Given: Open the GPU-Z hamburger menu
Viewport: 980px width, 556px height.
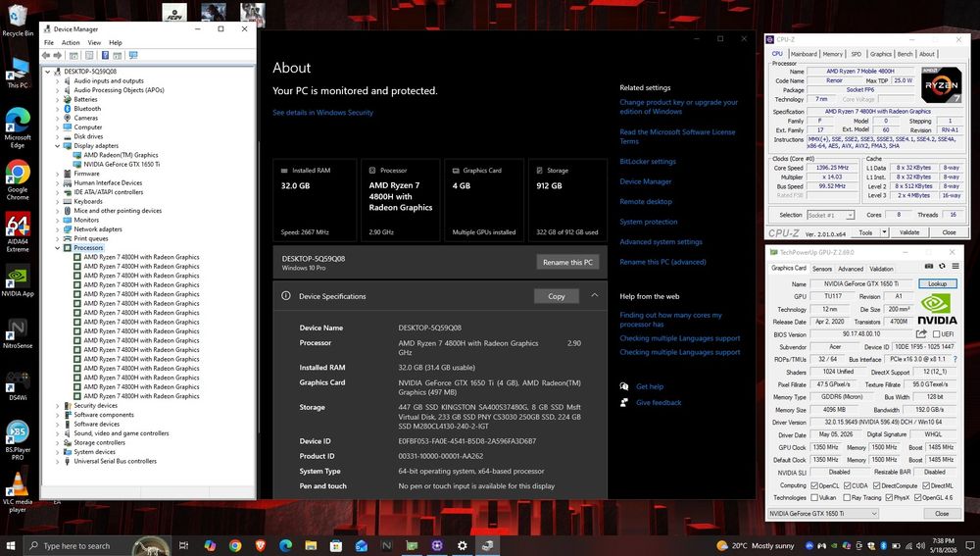Looking at the screenshot, I should click(x=955, y=267).
